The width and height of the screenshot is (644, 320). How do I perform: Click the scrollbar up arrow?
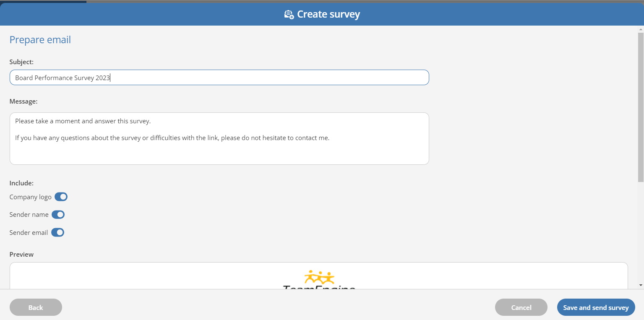[x=640, y=29]
